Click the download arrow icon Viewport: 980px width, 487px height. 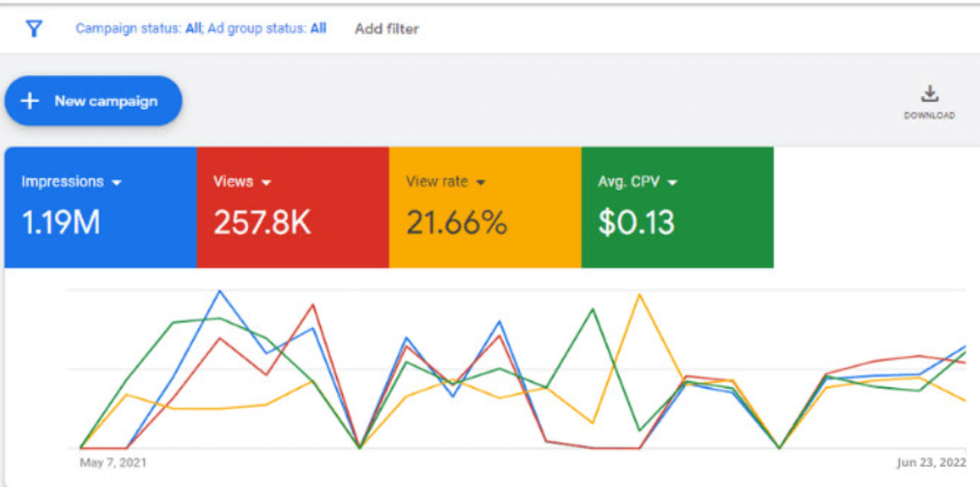coord(929,94)
